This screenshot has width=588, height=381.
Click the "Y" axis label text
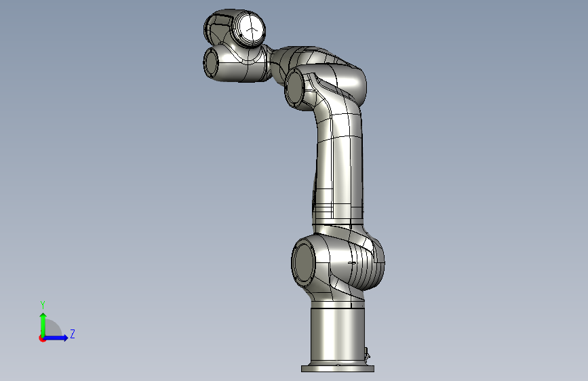[43, 305]
